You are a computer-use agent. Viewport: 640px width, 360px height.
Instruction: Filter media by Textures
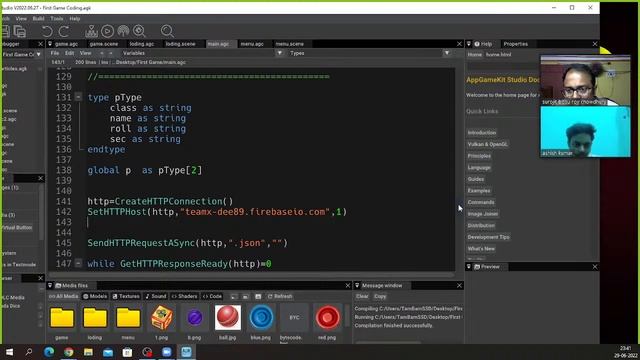tap(126, 296)
